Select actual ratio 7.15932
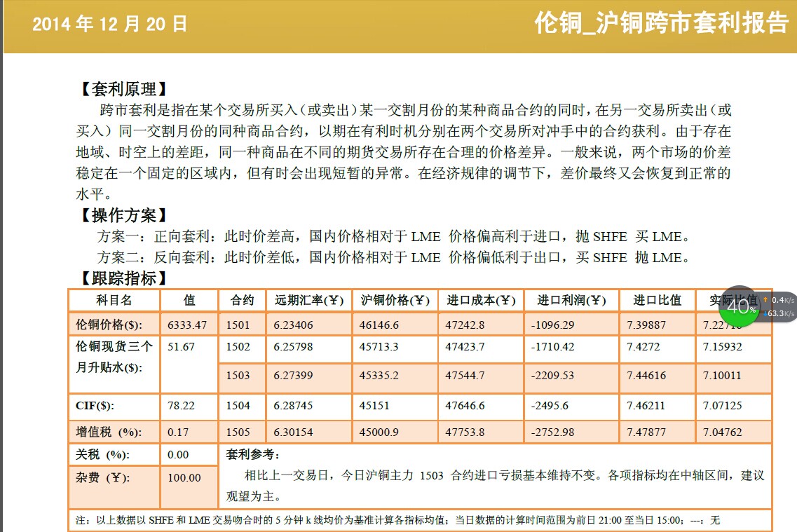The image size is (797, 532). pos(722,346)
